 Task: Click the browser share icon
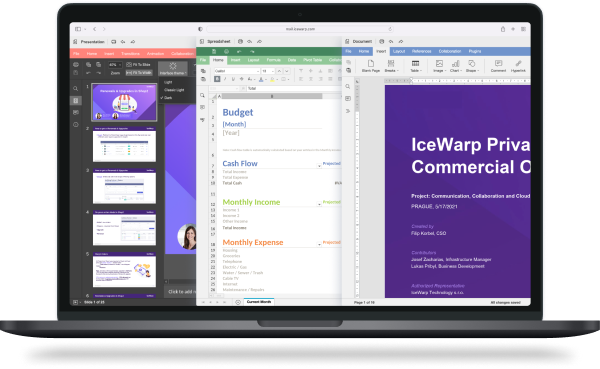pos(503,29)
